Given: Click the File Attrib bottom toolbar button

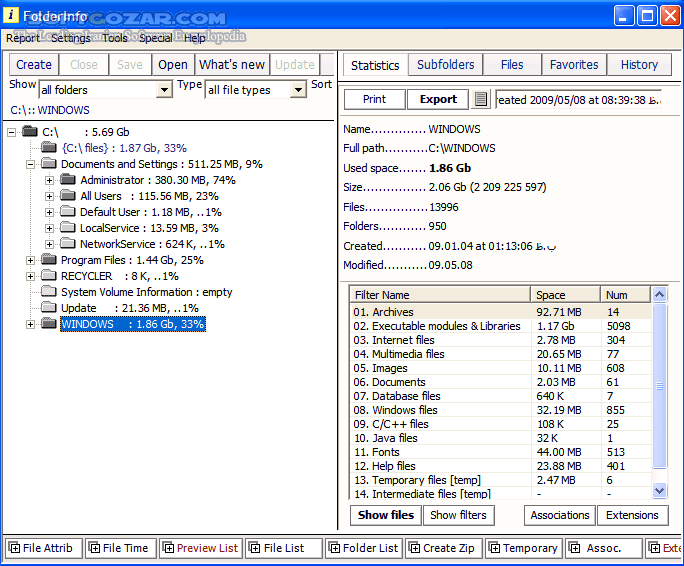Looking at the screenshot, I should coord(41,548).
